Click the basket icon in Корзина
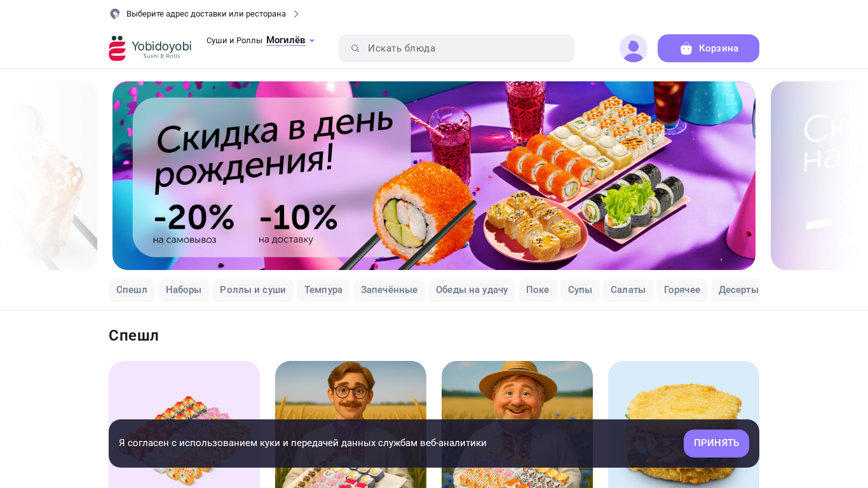The width and height of the screenshot is (868, 488). click(x=686, y=48)
